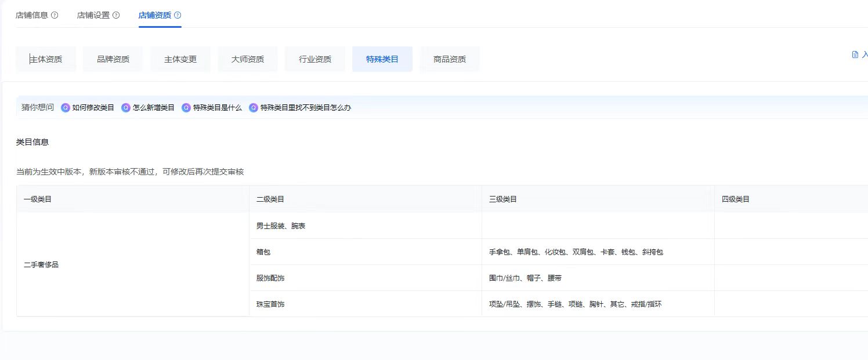Click the 一级类目 column header
This screenshot has height=360, width=868.
(x=38, y=199)
